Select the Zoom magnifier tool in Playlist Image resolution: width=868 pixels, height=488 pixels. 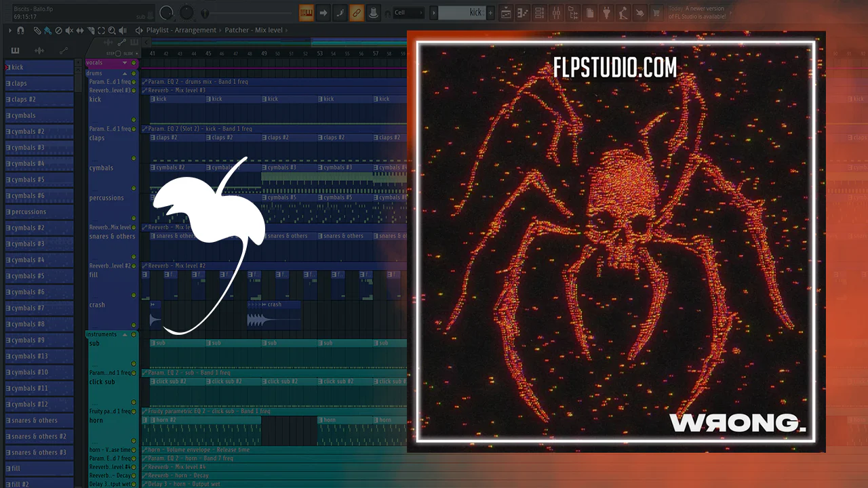coord(112,30)
